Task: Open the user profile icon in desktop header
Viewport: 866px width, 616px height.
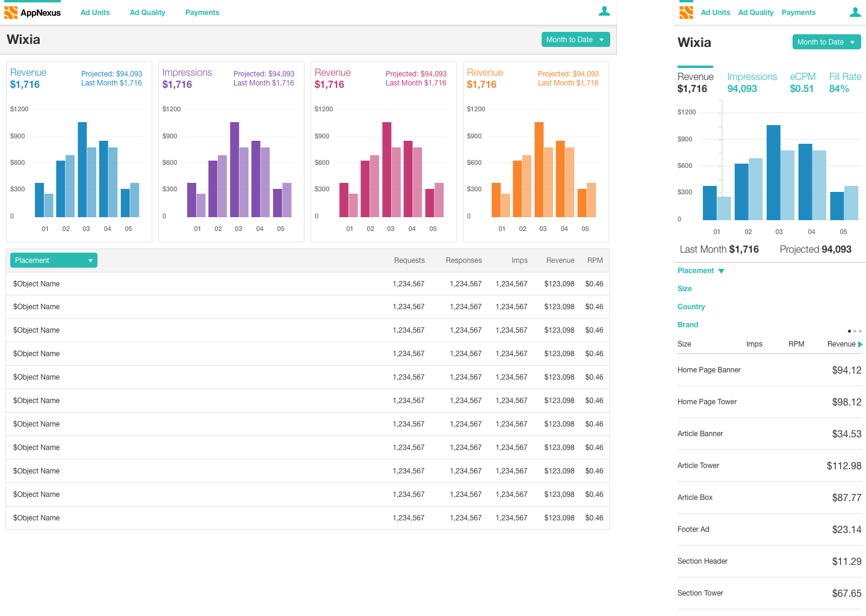Action: click(604, 11)
